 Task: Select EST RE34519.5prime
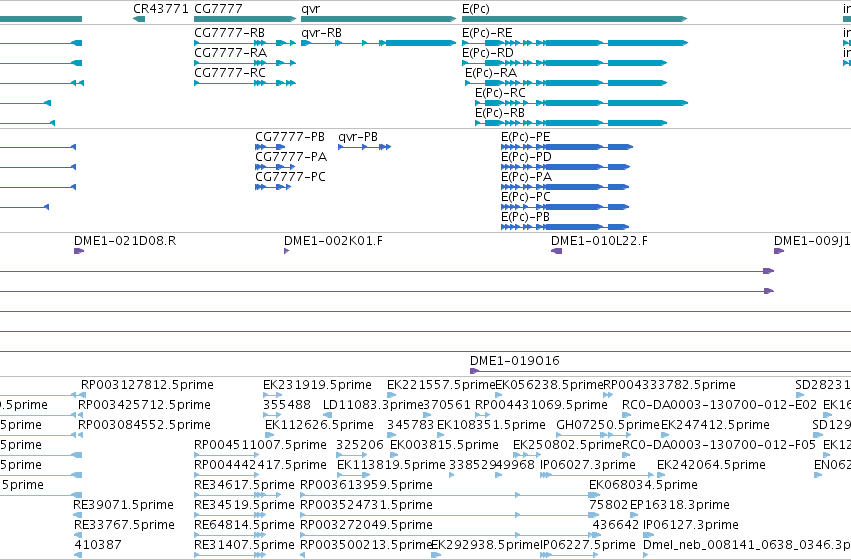(x=244, y=505)
